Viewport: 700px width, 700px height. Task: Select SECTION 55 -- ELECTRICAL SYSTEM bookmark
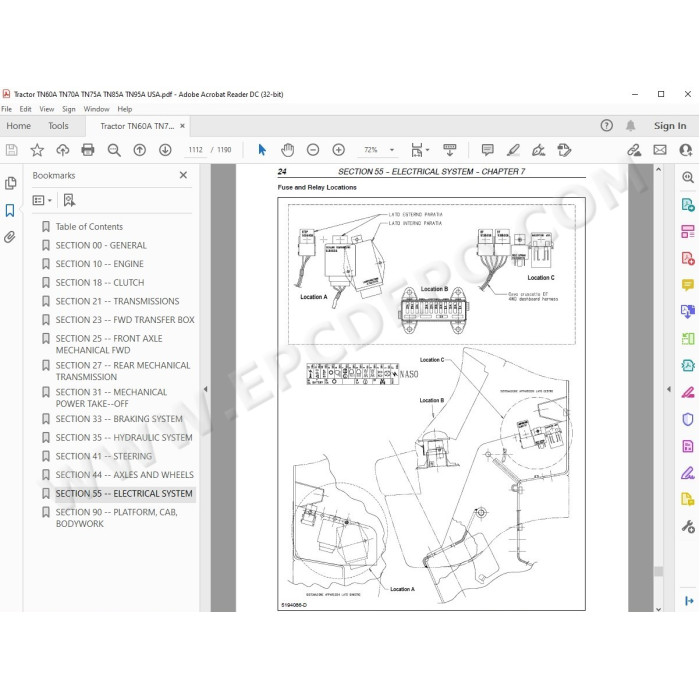(x=124, y=493)
